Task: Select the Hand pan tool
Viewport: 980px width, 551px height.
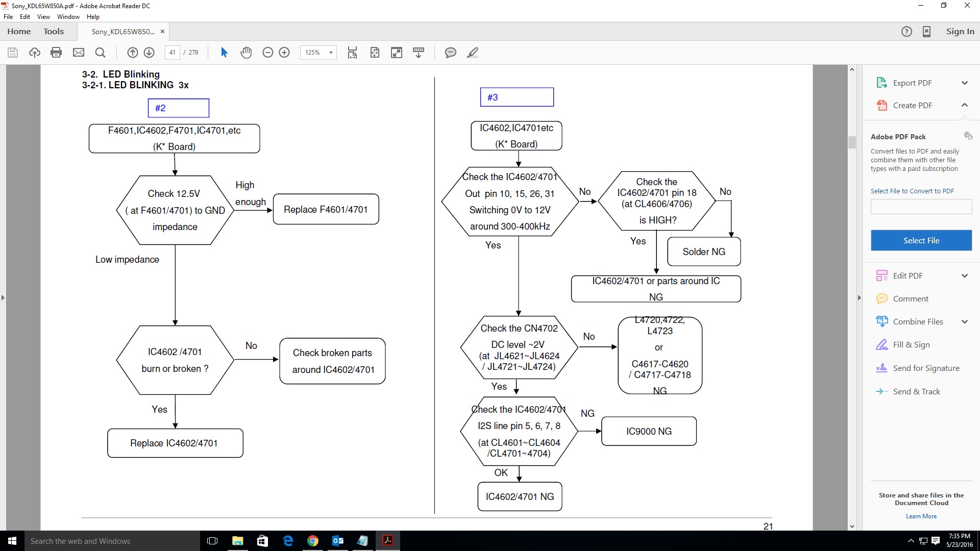Action: [246, 53]
